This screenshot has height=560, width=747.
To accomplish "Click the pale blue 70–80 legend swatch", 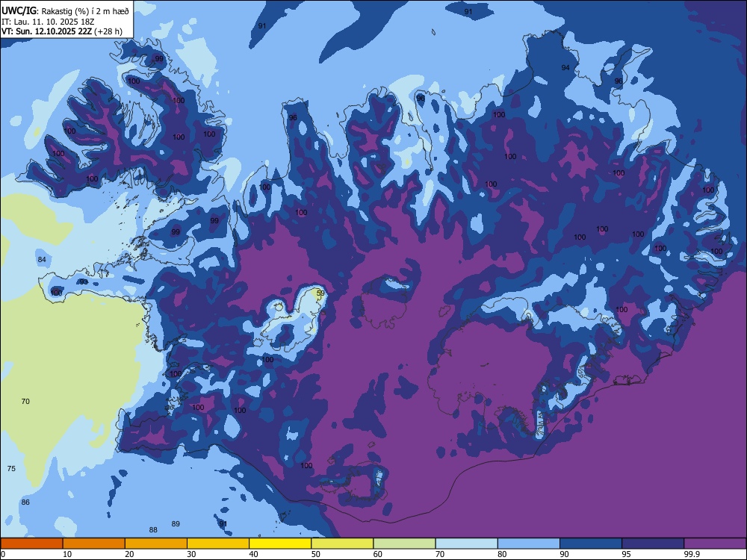I will coord(466,544).
